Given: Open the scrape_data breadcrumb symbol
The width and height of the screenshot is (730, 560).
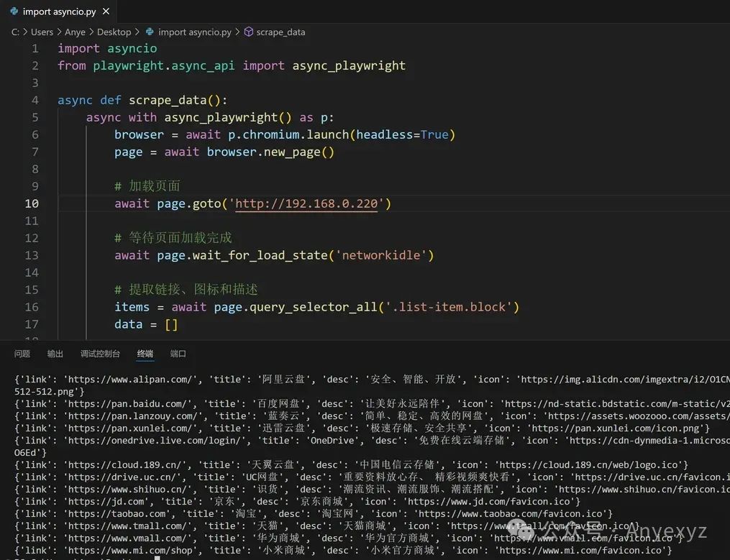Looking at the screenshot, I should (x=280, y=32).
